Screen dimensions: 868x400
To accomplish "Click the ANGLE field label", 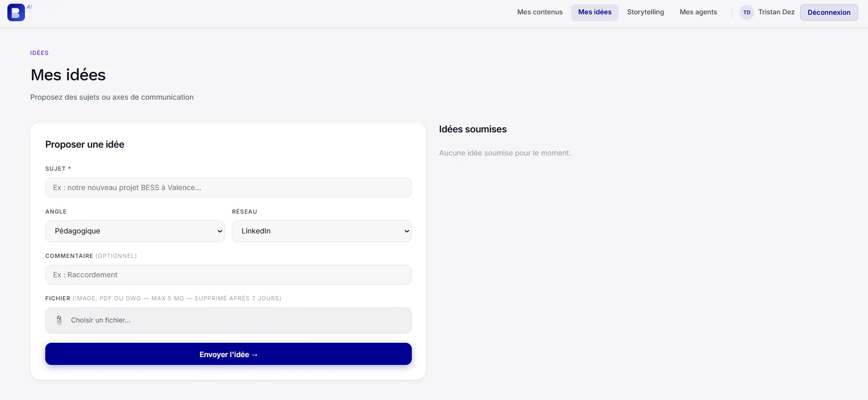I will (56, 212).
